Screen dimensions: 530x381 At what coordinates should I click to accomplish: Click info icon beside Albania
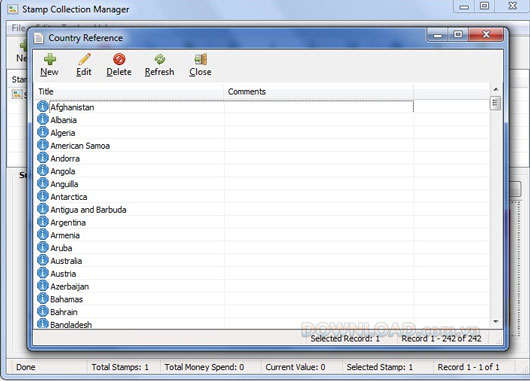click(43, 119)
